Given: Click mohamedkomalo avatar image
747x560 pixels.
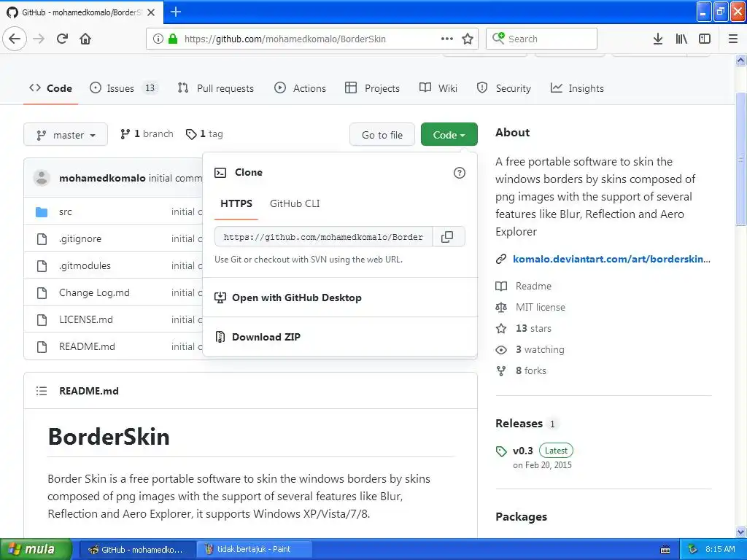Looking at the screenshot, I should pyautogui.click(x=42, y=178).
